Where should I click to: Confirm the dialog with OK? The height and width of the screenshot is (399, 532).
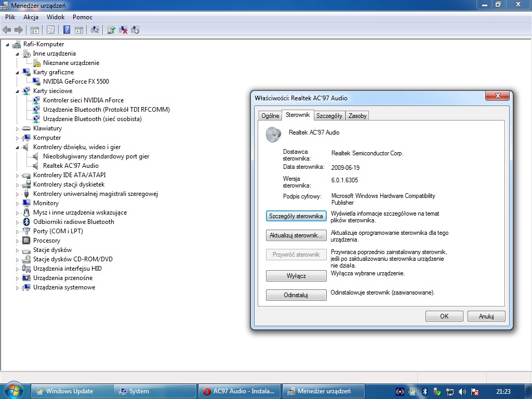coord(444,316)
